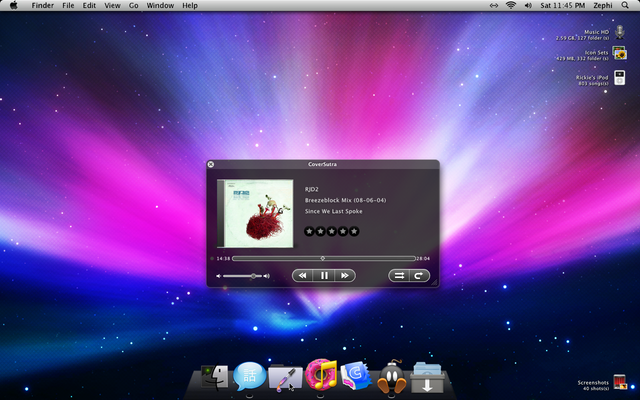Screen dimensions: 640x400
Task: Click the volume minimum speaker icon
Action: [218, 276]
